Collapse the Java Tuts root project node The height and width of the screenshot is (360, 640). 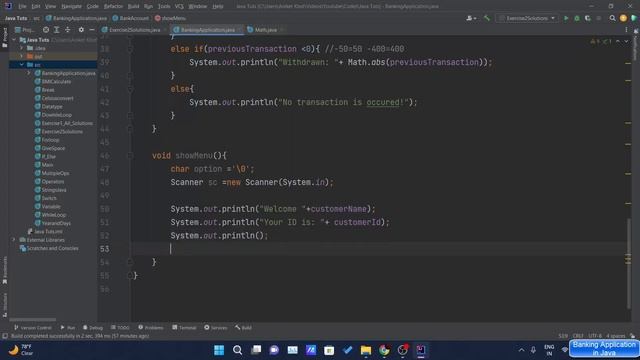point(14,40)
